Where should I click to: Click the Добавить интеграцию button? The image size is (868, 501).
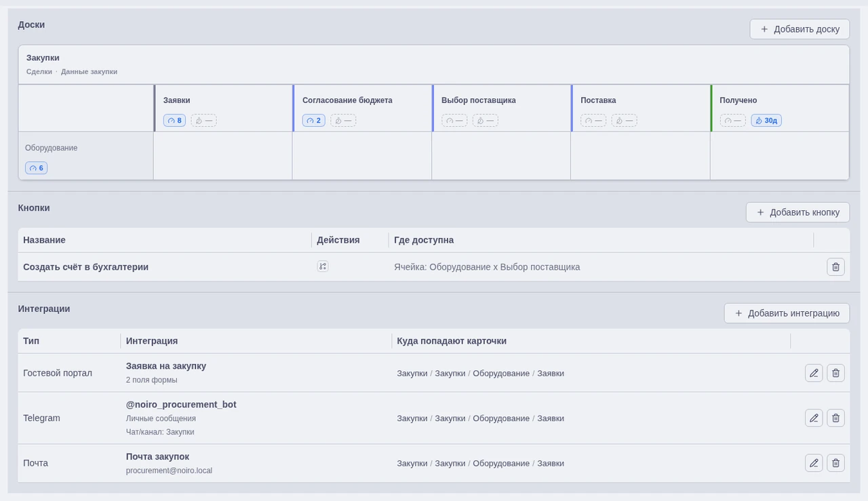[787, 313]
